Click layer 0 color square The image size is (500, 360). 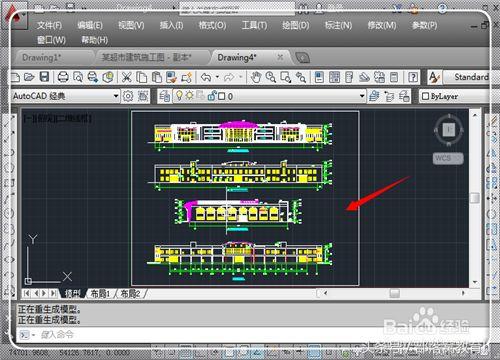[x=222, y=96]
